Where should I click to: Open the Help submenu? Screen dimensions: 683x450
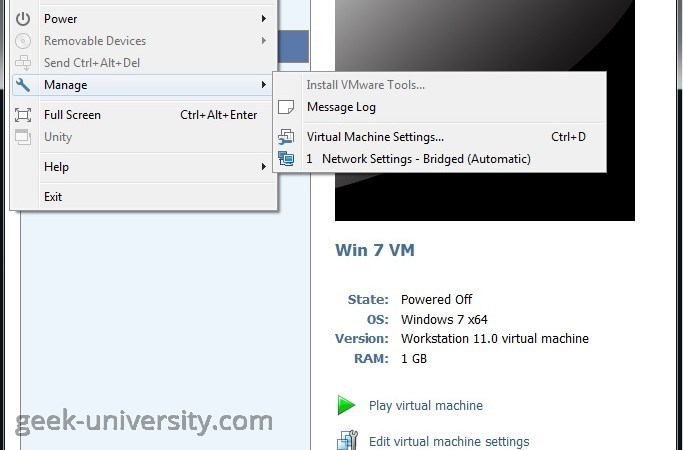142,167
